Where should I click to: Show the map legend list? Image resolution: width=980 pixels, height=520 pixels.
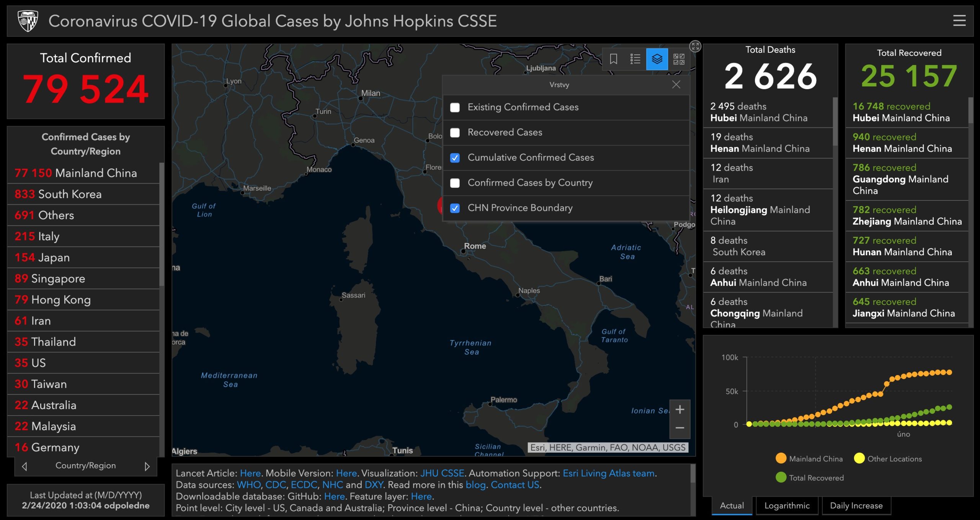635,59
